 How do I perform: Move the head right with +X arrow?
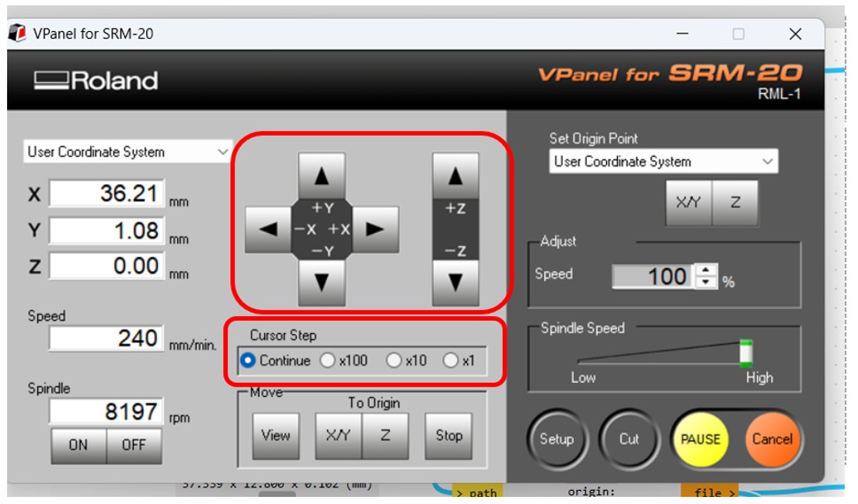375,229
